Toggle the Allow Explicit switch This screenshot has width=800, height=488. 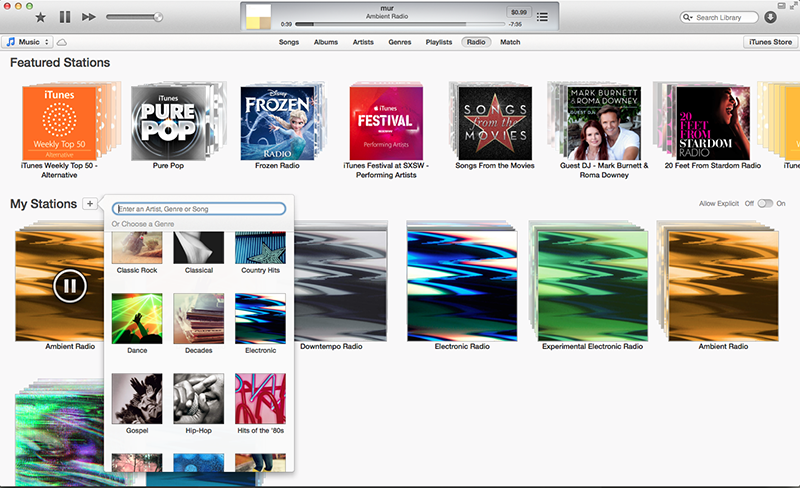pos(765,203)
